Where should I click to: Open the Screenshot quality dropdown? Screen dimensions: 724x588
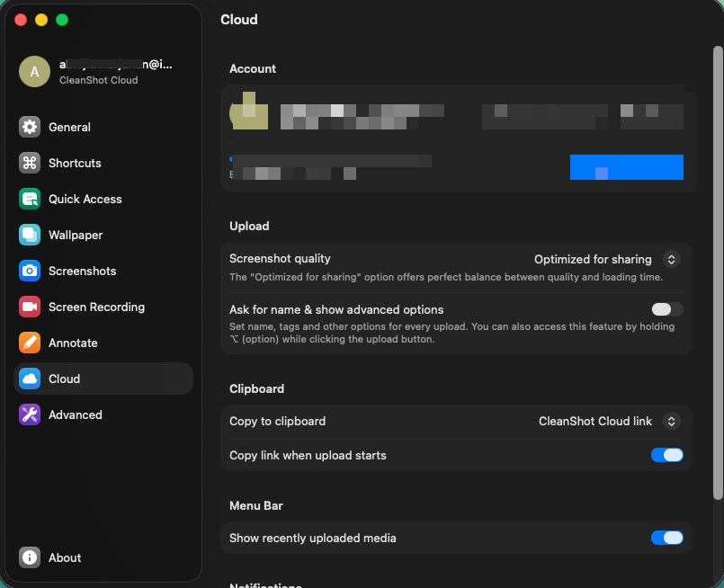tap(671, 259)
